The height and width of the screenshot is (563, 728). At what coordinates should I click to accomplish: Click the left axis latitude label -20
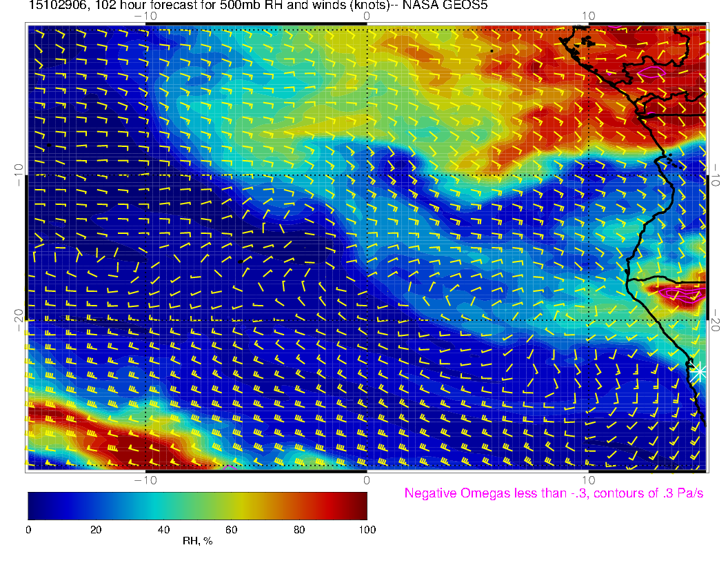[19, 319]
